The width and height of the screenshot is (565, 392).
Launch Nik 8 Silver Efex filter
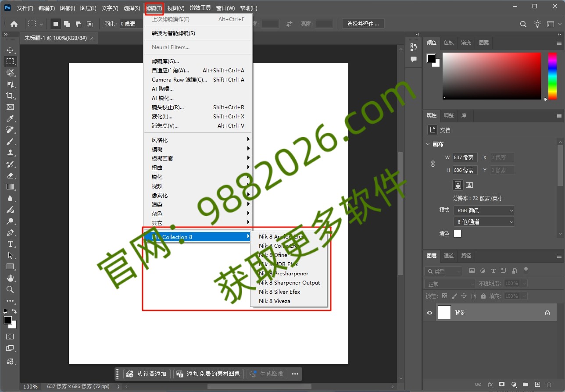[279, 292]
